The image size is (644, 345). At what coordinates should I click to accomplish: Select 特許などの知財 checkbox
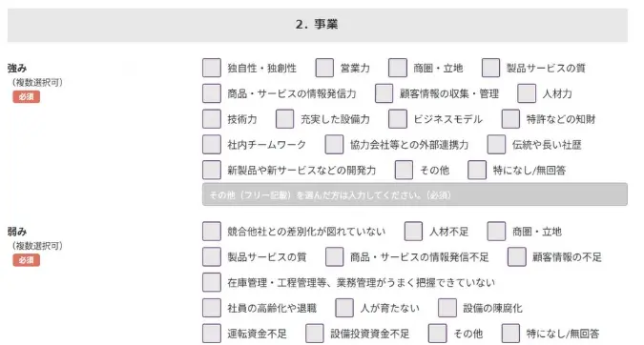[x=510, y=119]
